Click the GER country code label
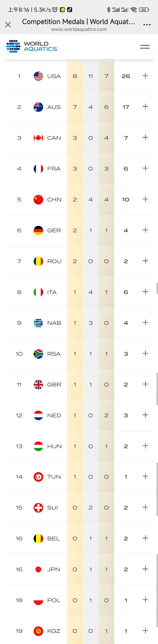The width and height of the screenshot is (158, 644). click(x=54, y=231)
